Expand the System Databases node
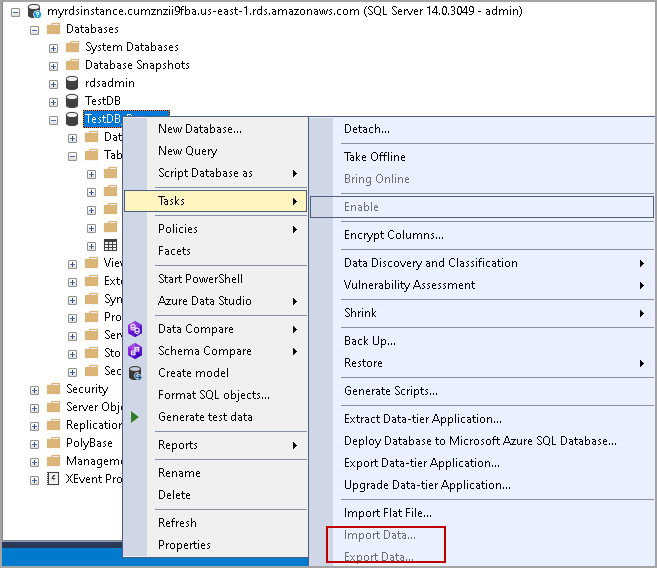 (53, 48)
